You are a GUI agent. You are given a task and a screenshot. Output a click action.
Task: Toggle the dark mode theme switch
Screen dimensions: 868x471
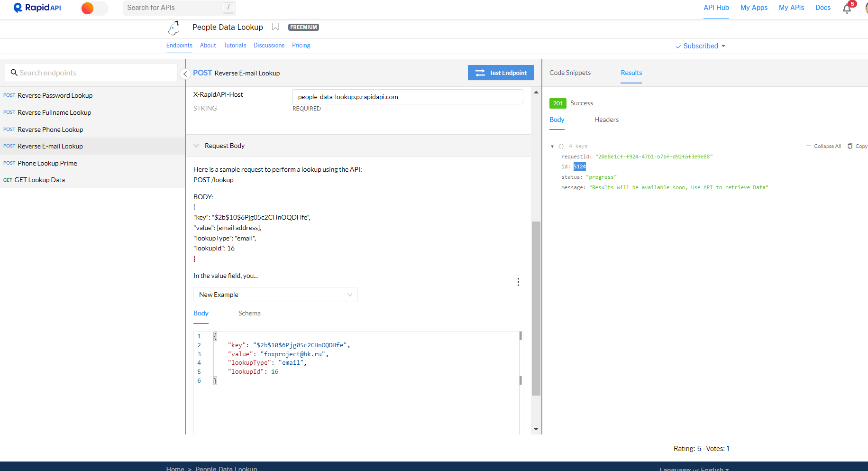click(x=94, y=8)
